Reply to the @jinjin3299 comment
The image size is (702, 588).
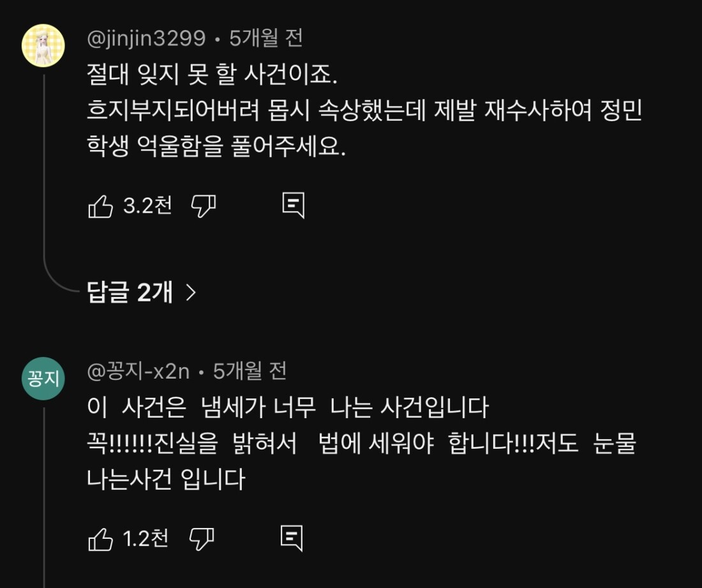(x=293, y=206)
